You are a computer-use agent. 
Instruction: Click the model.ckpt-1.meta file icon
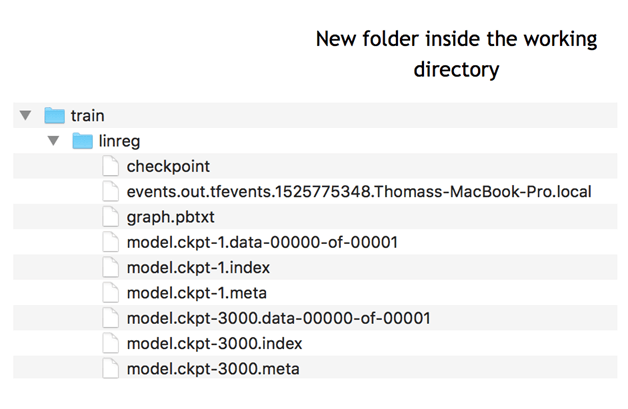112,293
